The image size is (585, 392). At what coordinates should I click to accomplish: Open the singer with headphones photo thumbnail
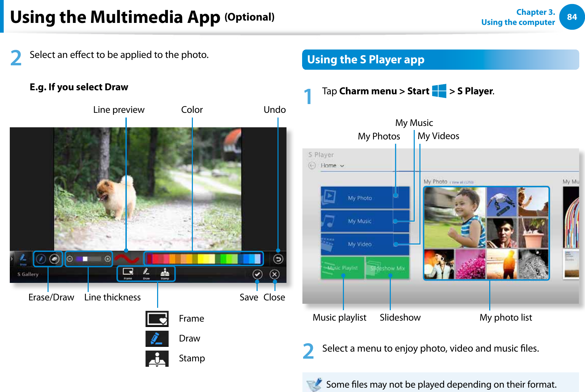pyautogui.click(x=439, y=264)
